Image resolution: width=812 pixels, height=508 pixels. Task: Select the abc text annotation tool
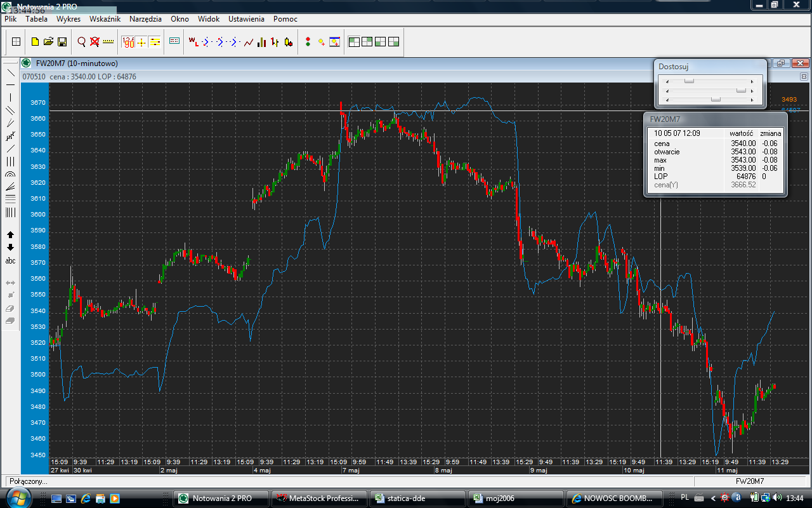point(10,261)
